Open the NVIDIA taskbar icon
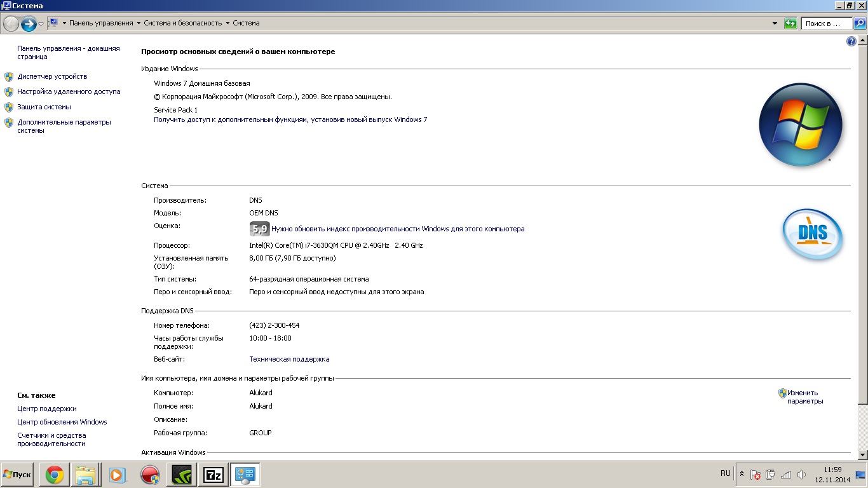Viewport: 868px width, 488px height. pyautogui.click(x=181, y=475)
